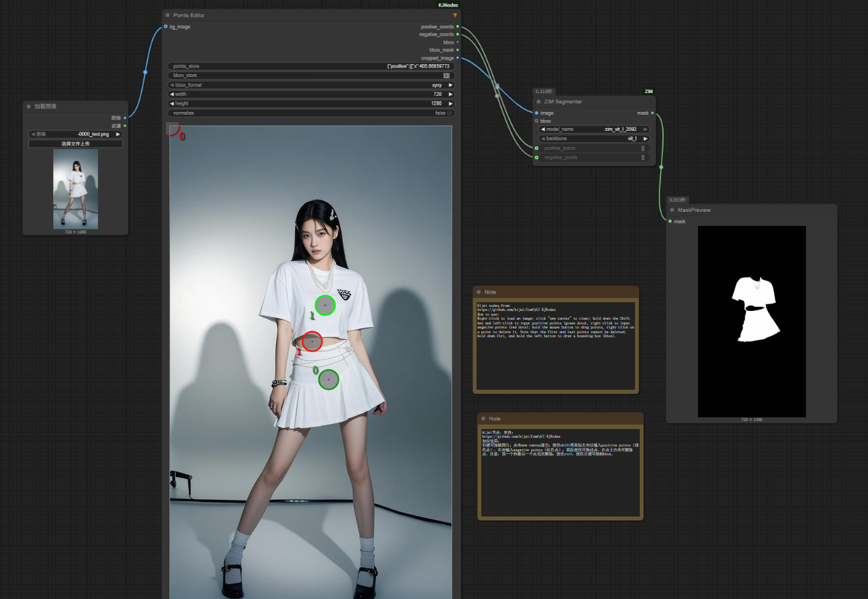Select the green positive point on the shirt
The image size is (868, 599).
tap(325, 305)
